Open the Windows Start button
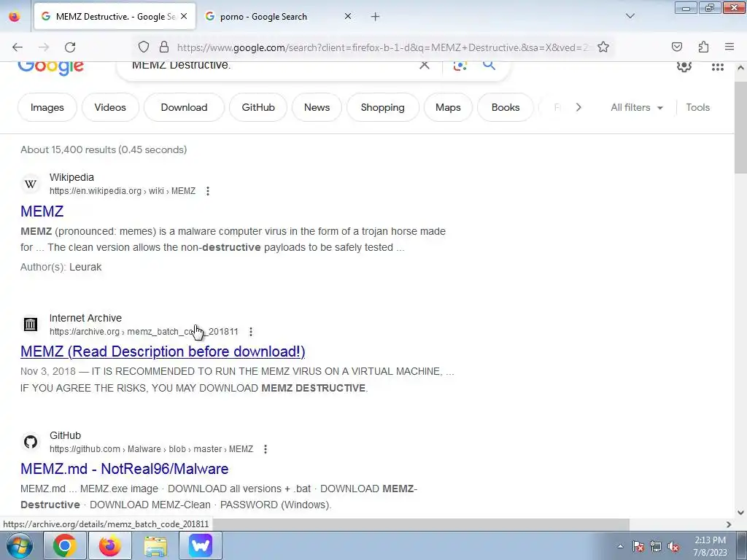The height and width of the screenshot is (560, 747). (19, 545)
